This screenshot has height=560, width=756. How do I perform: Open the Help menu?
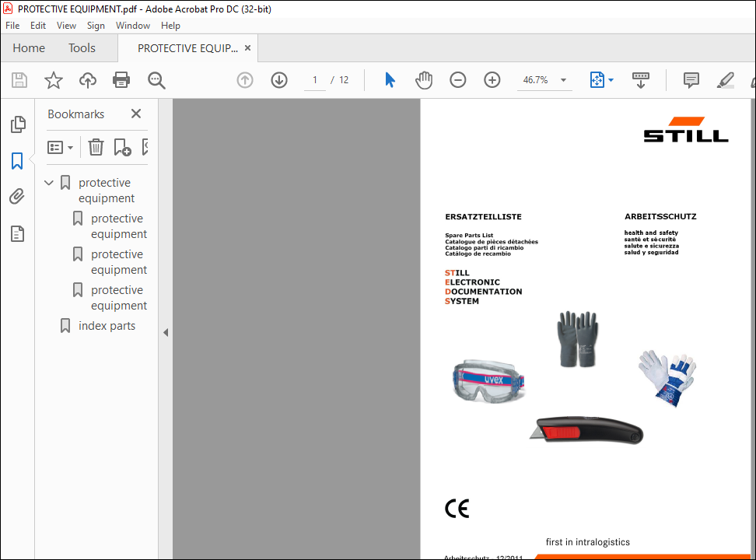(170, 26)
